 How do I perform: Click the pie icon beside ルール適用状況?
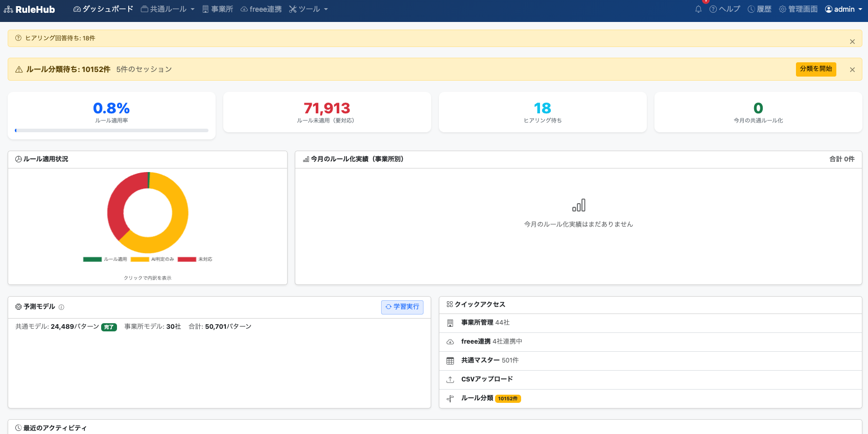point(18,159)
